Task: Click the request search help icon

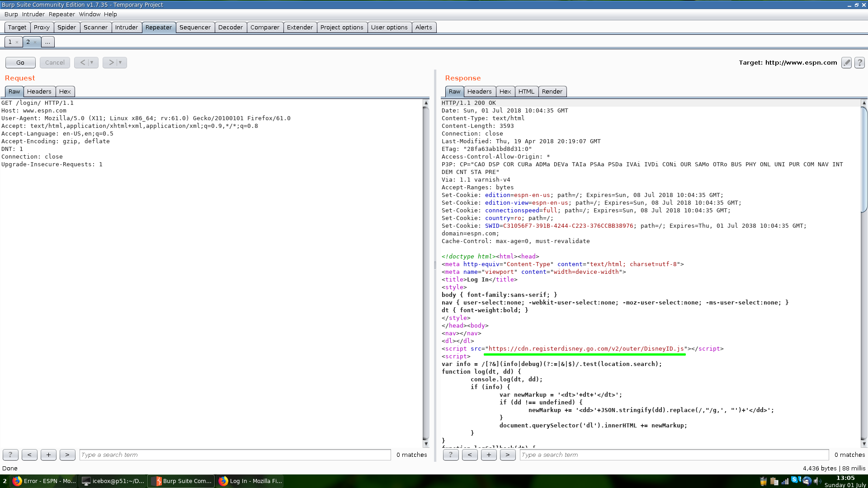Action: 10,455
